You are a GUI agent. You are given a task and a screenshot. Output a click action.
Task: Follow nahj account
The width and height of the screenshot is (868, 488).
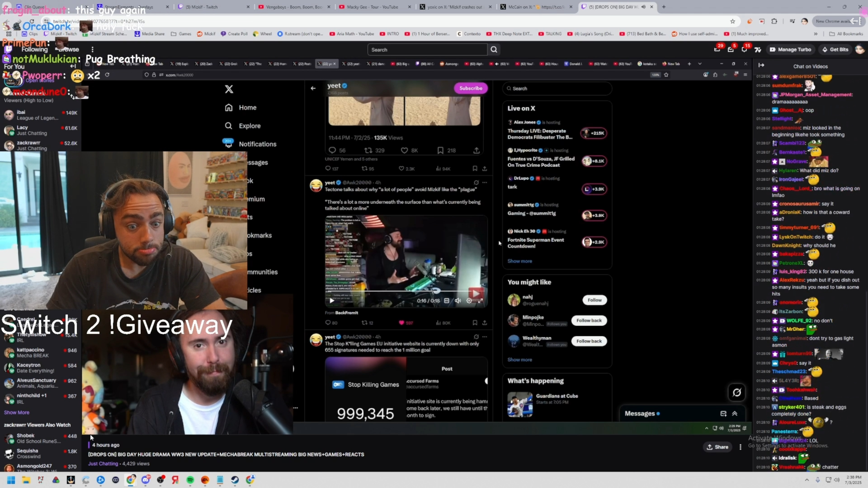point(594,300)
